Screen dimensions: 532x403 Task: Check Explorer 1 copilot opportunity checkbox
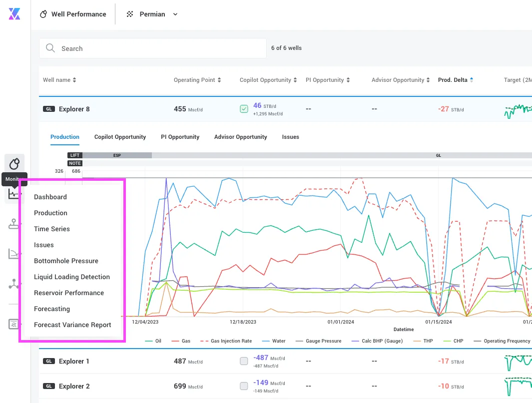pyautogui.click(x=244, y=361)
